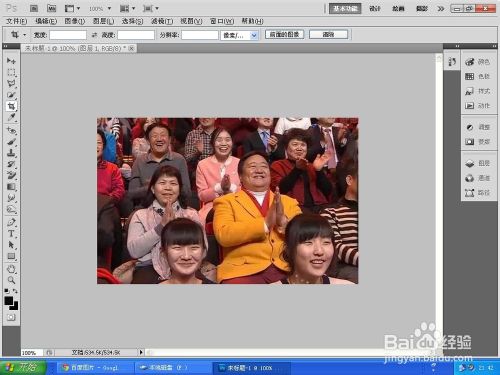Select the Gradient tool
The height and width of the screenshot is (375, 500).
pyautogui.click(x=11, y=187)
